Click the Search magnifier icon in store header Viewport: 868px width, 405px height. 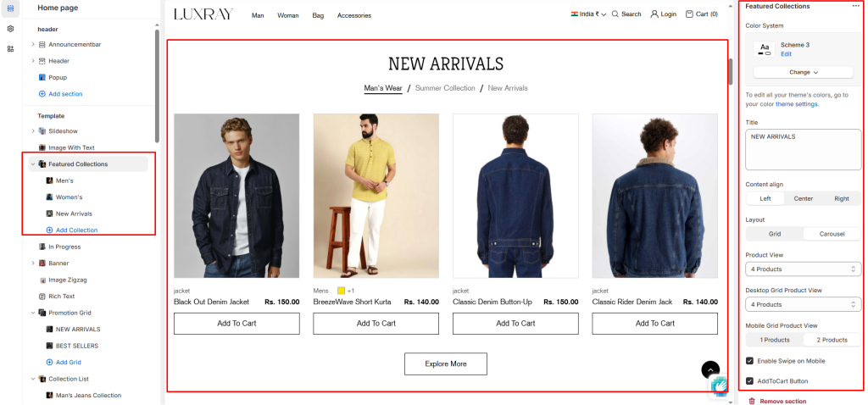[615, 14]
